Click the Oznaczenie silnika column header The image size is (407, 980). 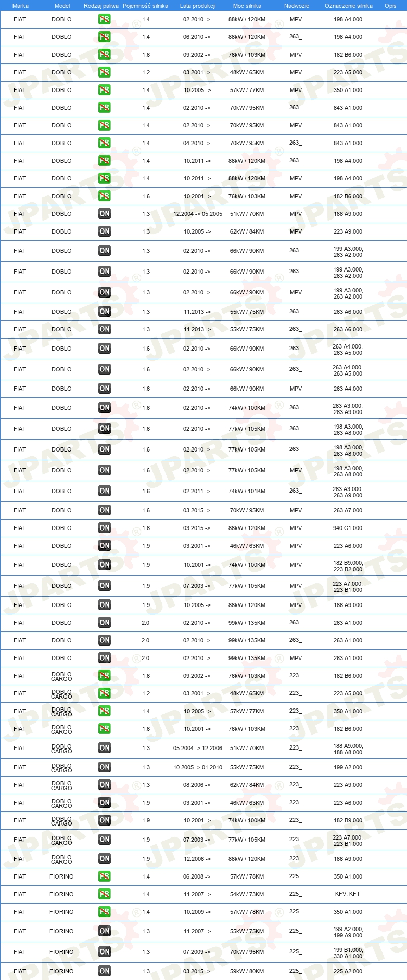[349, 6]
